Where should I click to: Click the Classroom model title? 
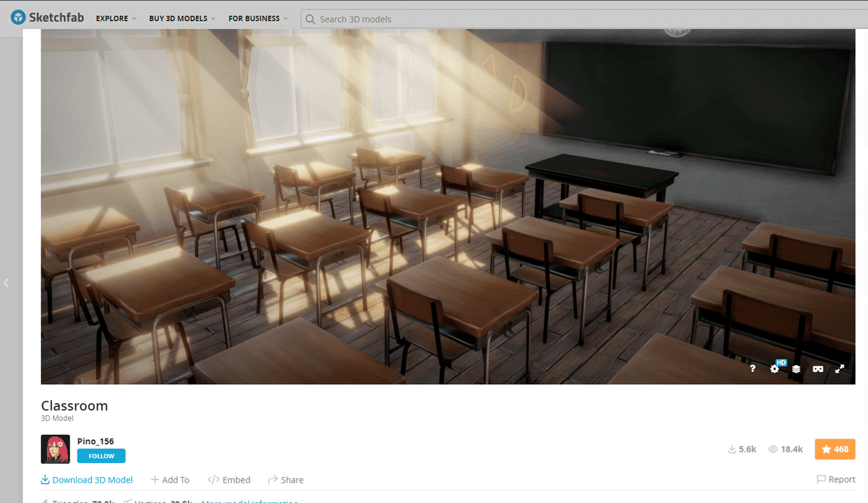coord(75,406)
